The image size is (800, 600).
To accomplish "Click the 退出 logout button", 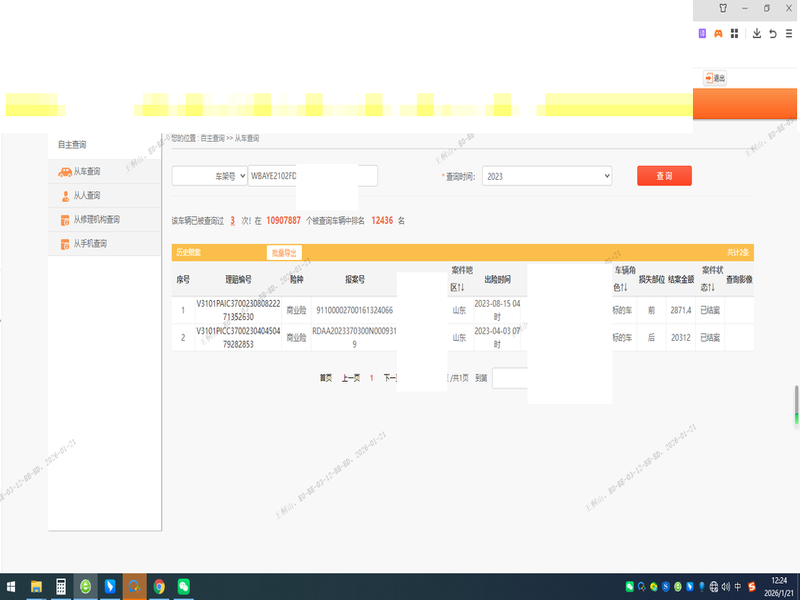I will point(715,78).
